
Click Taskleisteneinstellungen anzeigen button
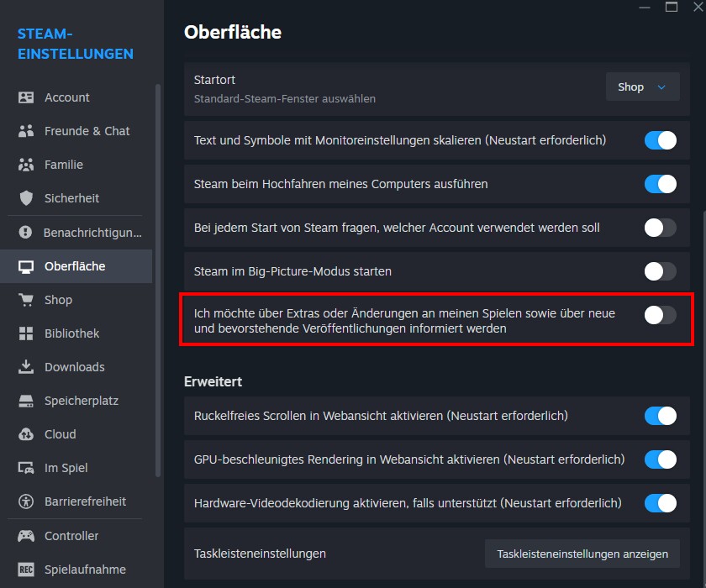582,554
